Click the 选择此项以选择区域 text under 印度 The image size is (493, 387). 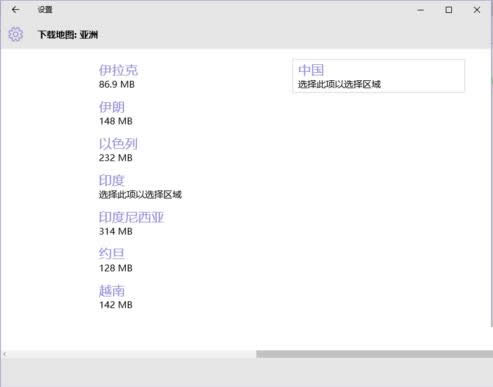[140, 195]
